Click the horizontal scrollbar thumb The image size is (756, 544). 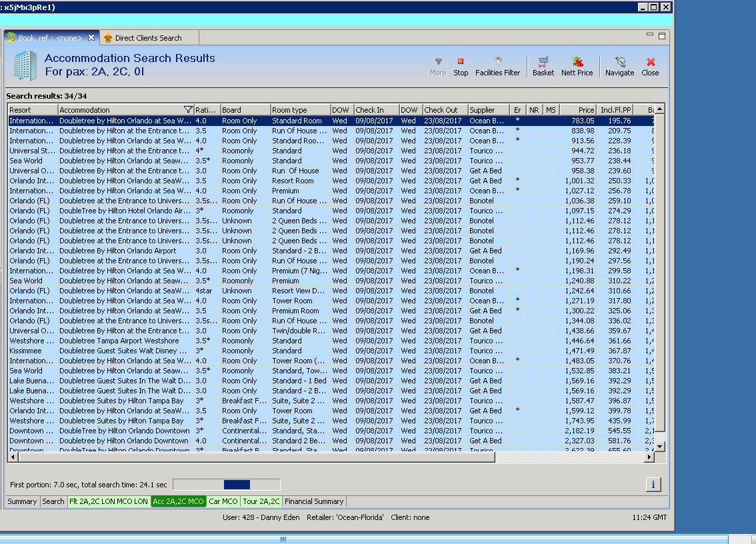(x=257, y=457)
